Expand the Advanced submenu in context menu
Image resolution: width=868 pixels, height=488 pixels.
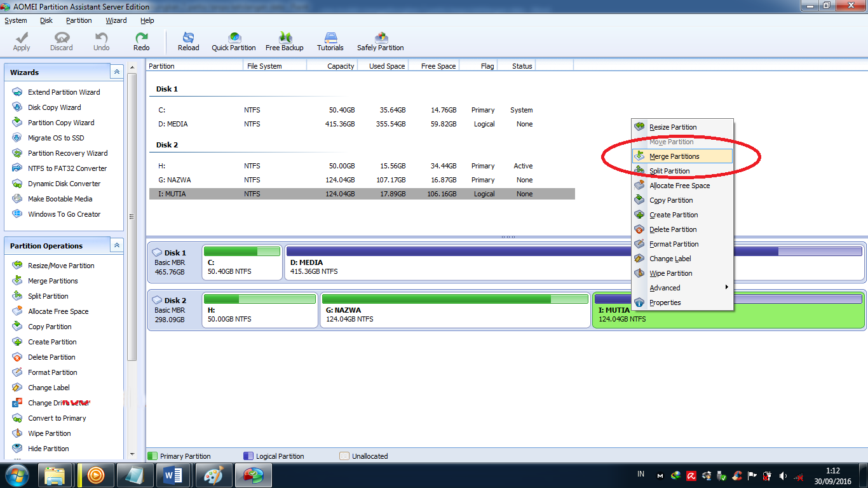[683, 288]
